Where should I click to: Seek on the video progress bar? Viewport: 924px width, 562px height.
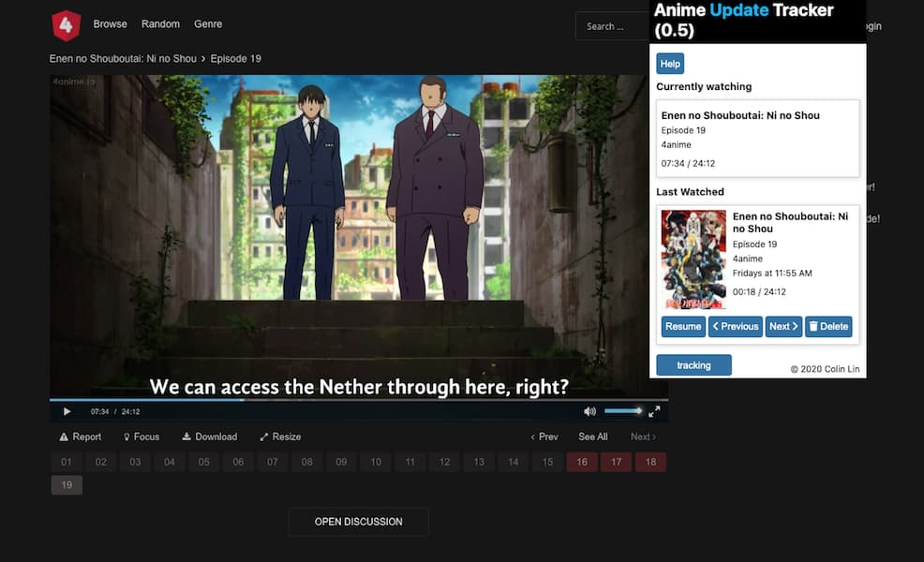point(358,400)
